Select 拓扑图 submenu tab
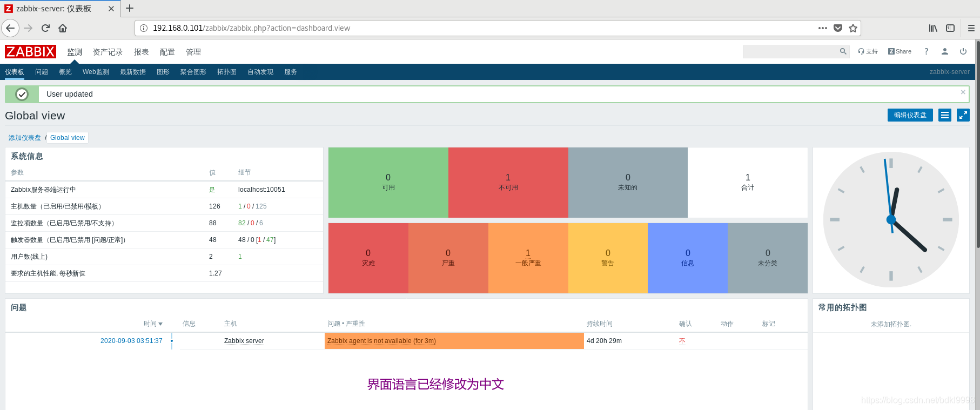This screenshot has width=980, height=410. pos(227,72)
